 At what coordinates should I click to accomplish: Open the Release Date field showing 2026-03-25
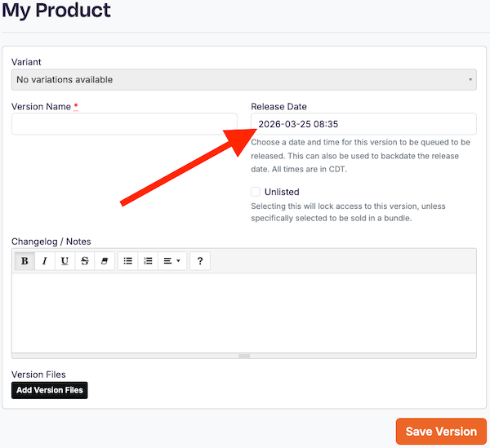[x=363, y=124]
